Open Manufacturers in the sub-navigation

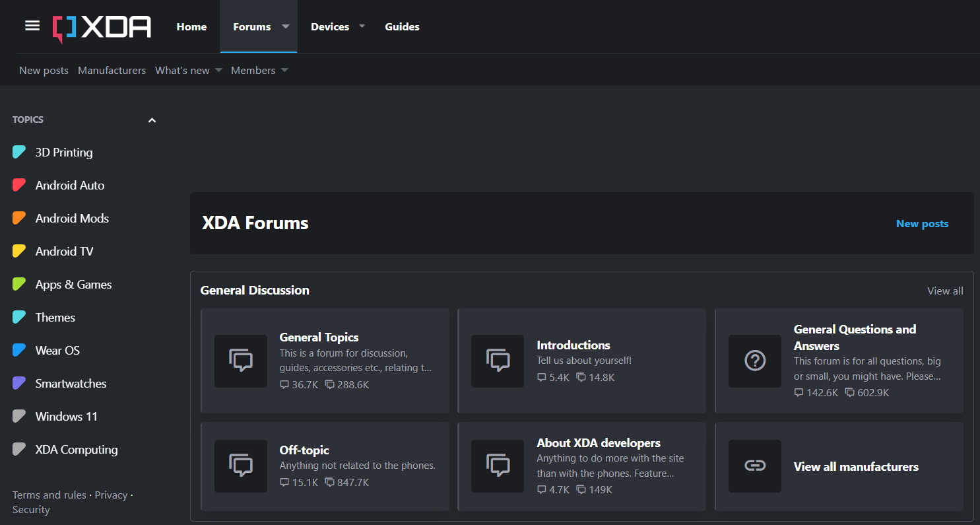(x=112, y=71)
